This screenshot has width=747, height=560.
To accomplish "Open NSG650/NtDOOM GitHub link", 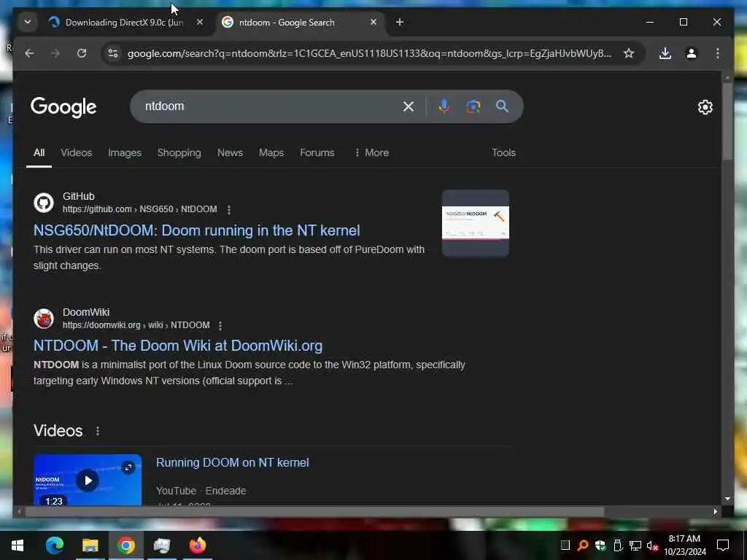I will (x=197, y=230).
